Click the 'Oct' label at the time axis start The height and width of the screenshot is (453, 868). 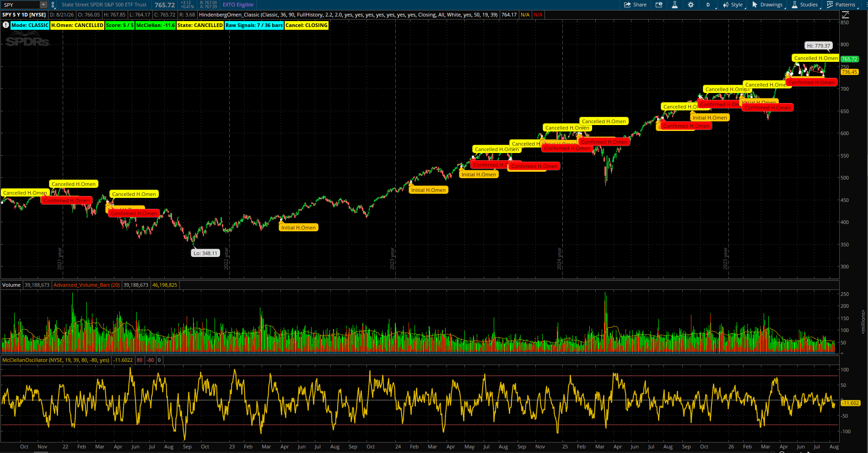click(24, 447)
